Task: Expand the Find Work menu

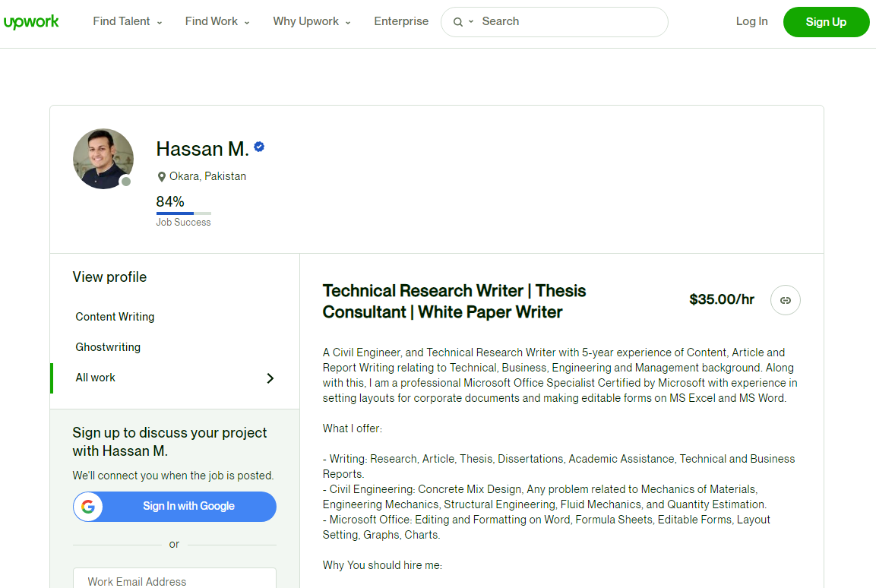Action: point(217,21)
